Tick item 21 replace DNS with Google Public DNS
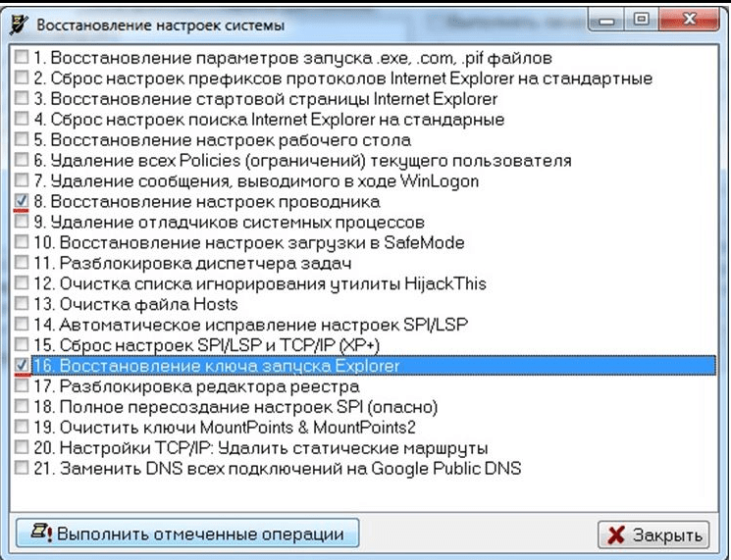Viewport: 731px width, 560px height. point(21,467)
